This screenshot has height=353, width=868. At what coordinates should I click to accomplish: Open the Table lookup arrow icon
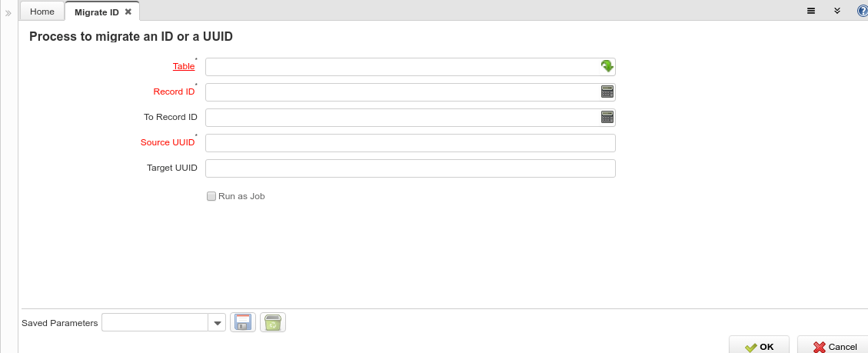607,66
